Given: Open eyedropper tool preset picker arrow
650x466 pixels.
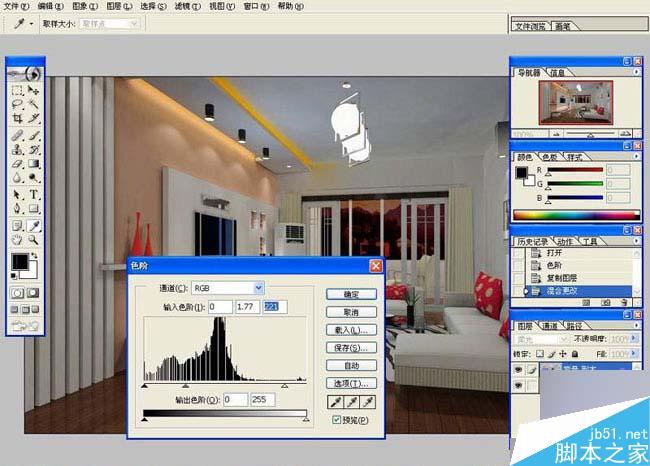Looking at the screenshot, I should (x=31, y=24).
